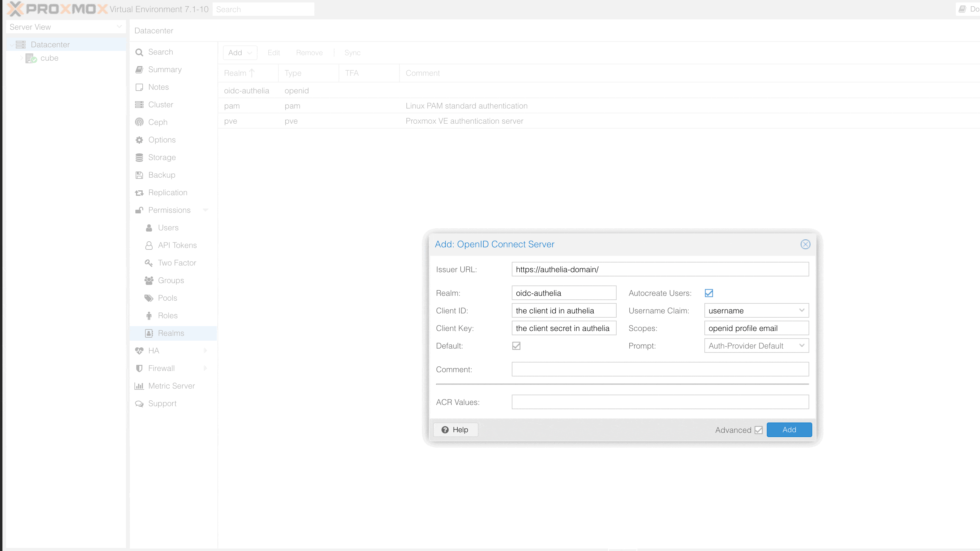Click the Client Key field
The height and width of the screenshot is (551, 980).
pos(564,328)
